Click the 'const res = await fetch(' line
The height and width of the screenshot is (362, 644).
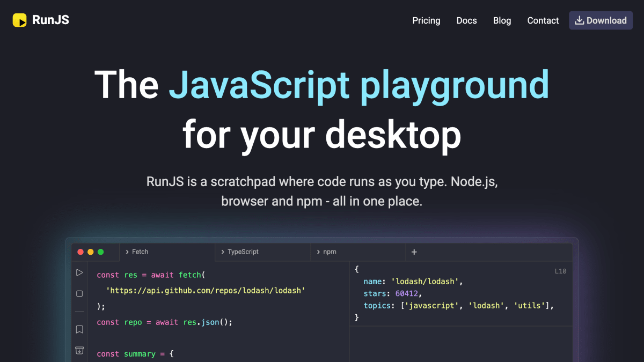coord(151,275)
